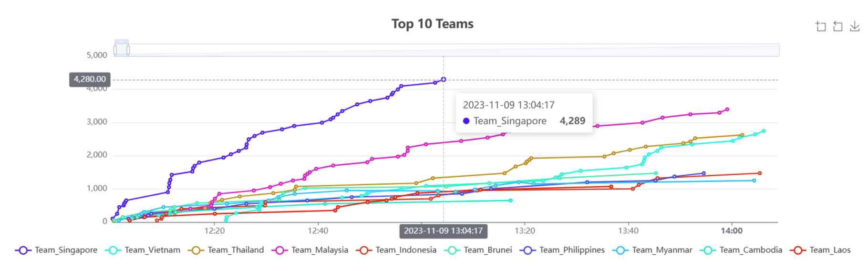Click the zoom reset icon
This screenshot has height=271, width=868.
tap(837, 27)
